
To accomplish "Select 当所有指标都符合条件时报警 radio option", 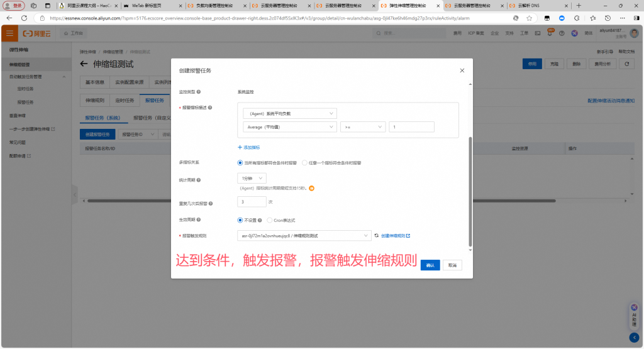I will tap(240, 162).
